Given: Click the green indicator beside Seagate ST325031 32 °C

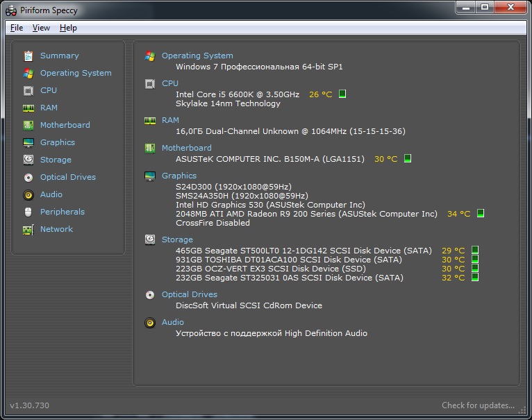Looking at the screenshot, I should pos(475,277).
